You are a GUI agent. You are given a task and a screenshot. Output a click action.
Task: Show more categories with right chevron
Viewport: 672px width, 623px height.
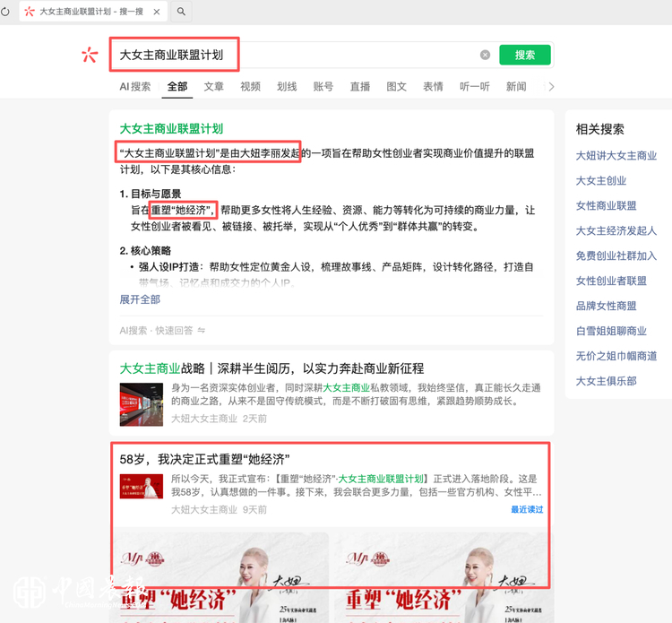click(x=551, y=87)
